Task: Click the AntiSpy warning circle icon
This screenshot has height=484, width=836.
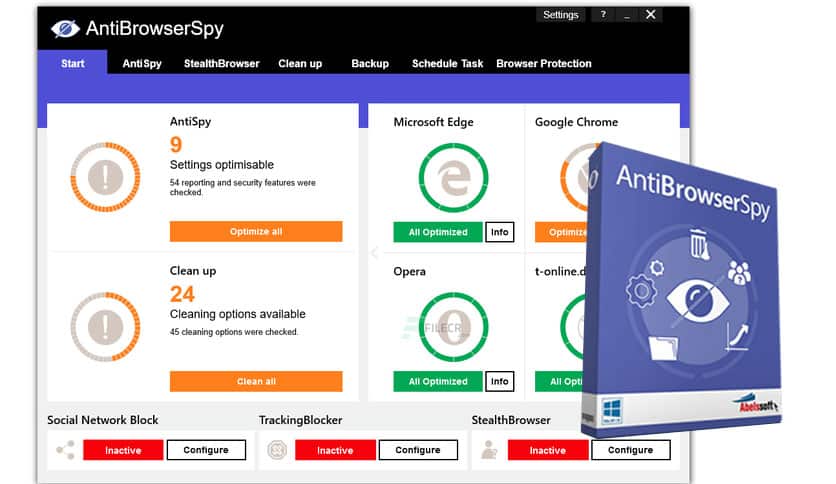Action: point(106,177)
